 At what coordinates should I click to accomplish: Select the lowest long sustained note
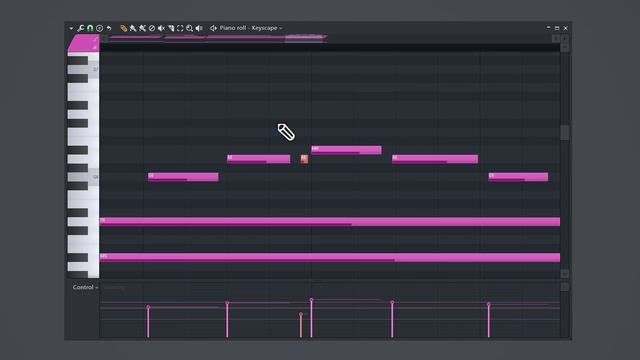(x=330, y=258)
